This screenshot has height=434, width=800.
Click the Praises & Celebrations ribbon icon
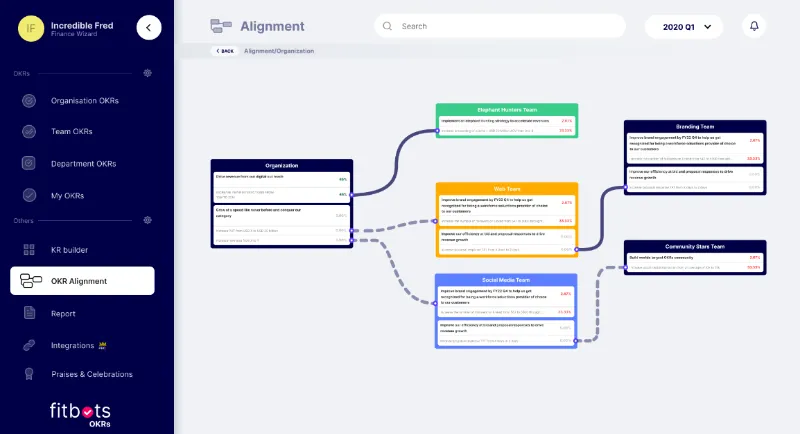29,374
